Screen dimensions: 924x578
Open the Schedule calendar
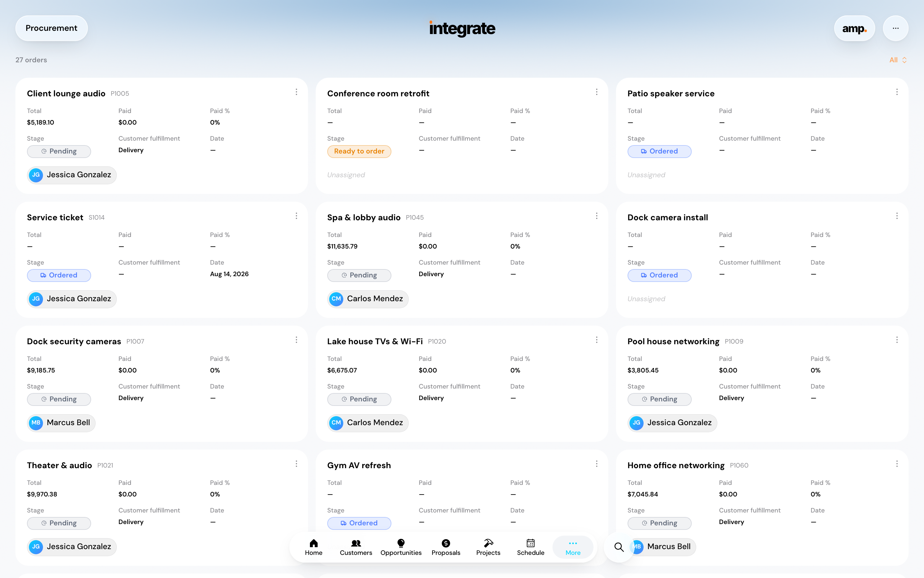point(530,547)
